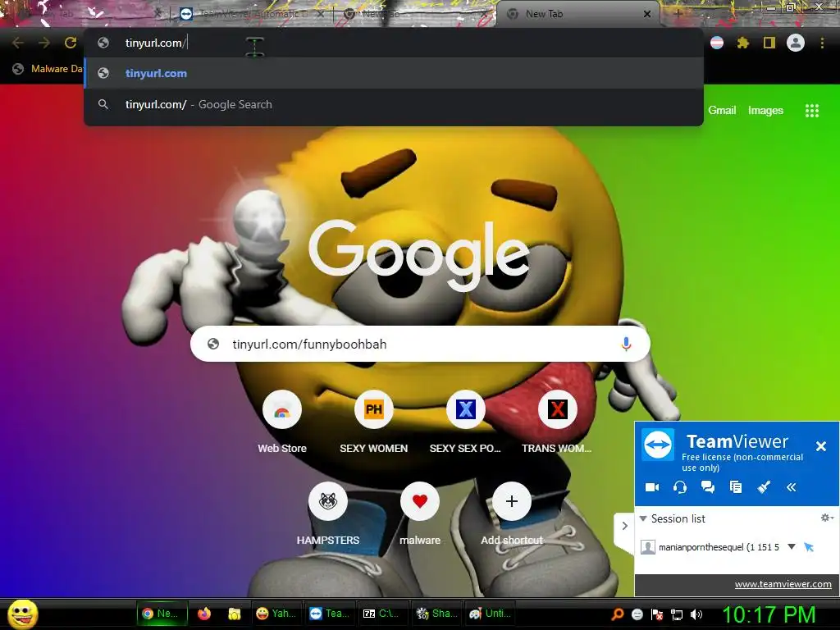The image size is (840, 630).
Task: Click the 10:17 PM clock
Action: point(769,615)
